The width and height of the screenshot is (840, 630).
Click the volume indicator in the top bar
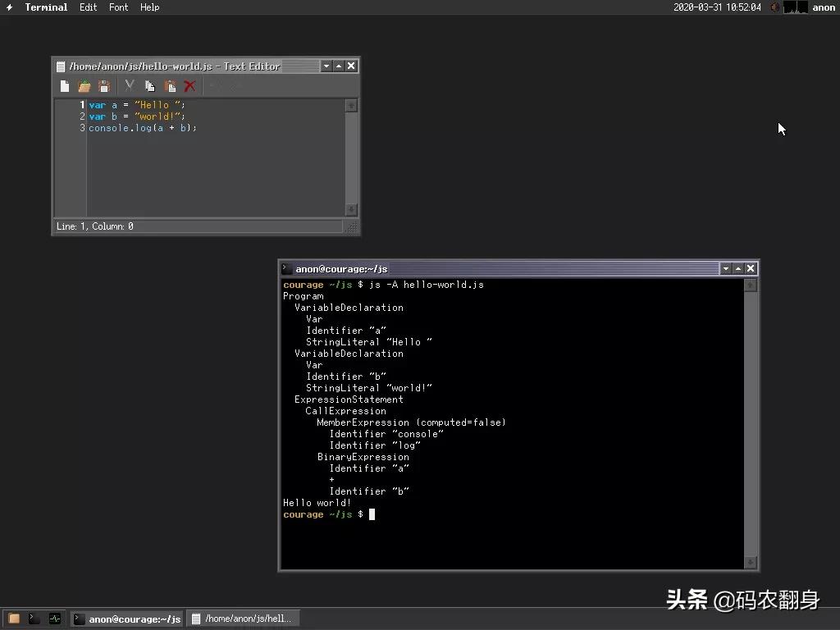coord(775,7)
